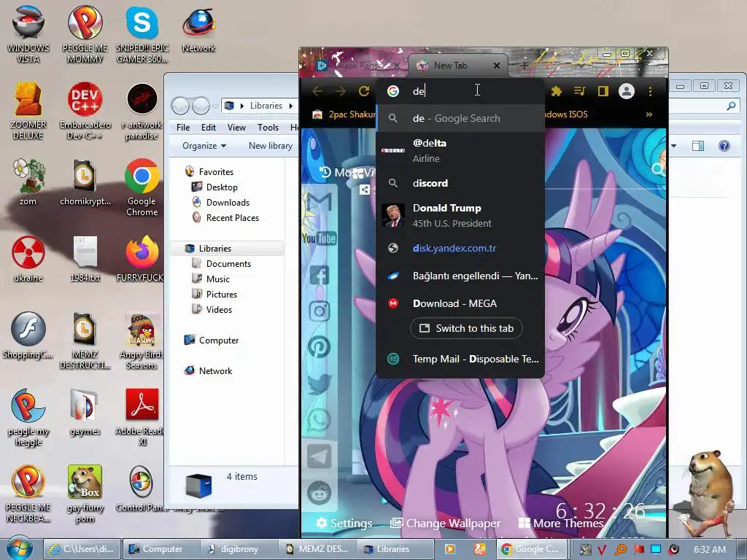
Task: Open Explorer Edit menu
Action: [x=208, y=127]
